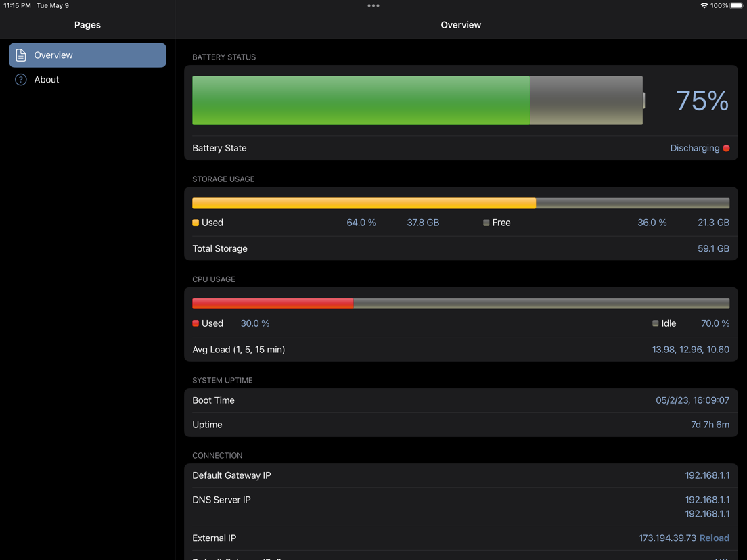This screenshot has height=560, width=747.
Task: Click the 75% battery percentage
Action: tap(702, 101)
